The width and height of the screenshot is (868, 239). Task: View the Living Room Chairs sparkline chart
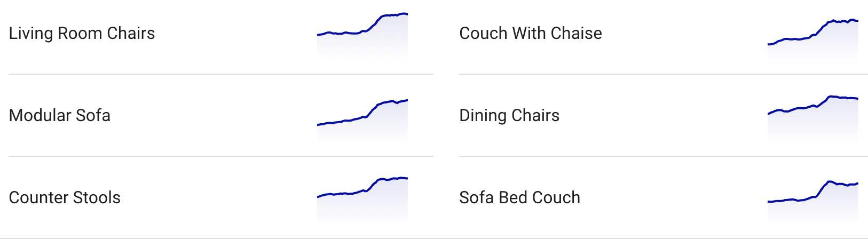(x=362, y=34)
